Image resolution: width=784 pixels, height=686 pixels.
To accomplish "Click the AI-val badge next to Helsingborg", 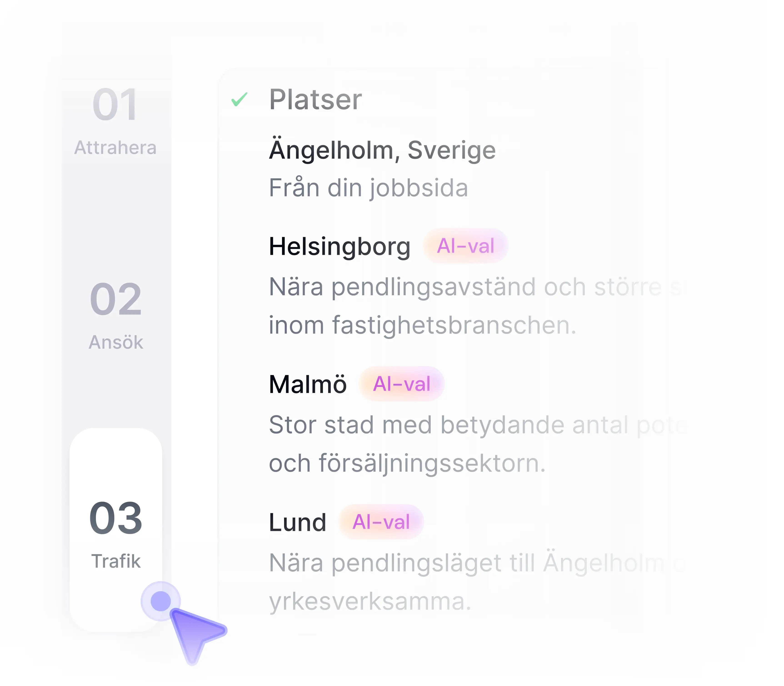I will tap(465, 246).
